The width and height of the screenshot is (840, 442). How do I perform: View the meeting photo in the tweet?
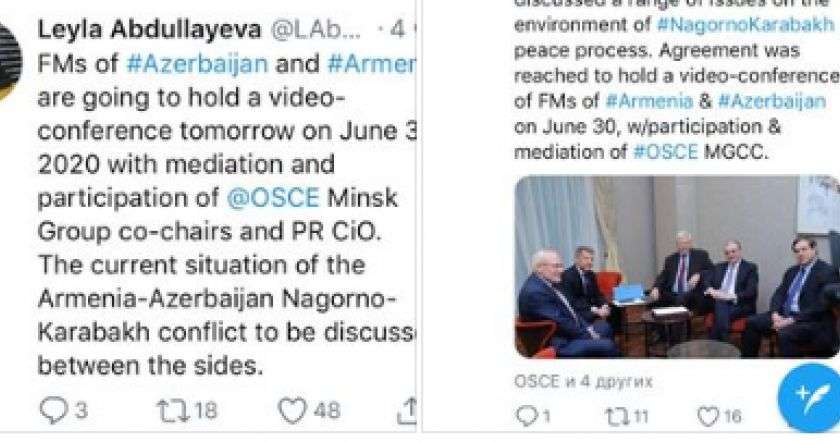(x=677, y=267)
